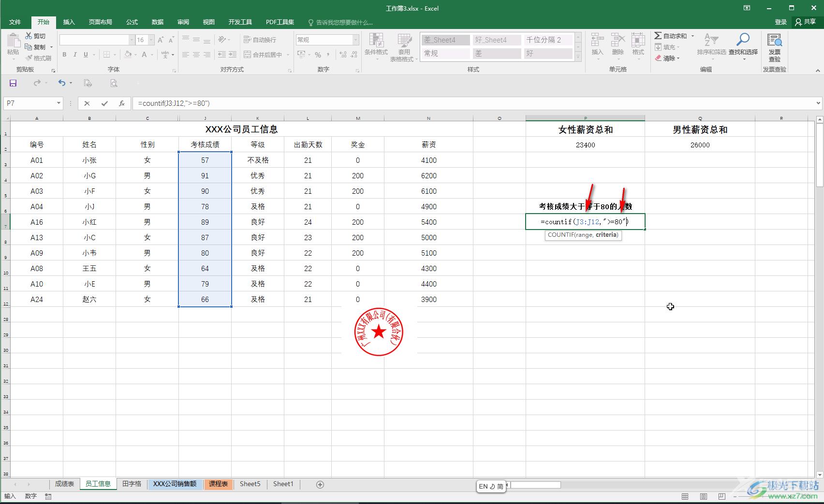Click the 登录 sign-in button
824x504 pixels.
point(780,22)
